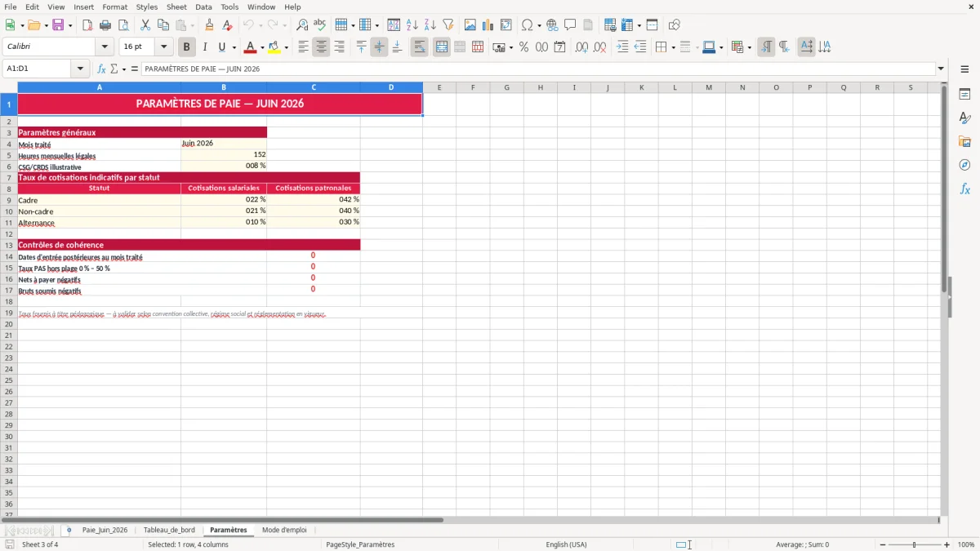Toggle italic formatting
980x551 pixels.
[x=204, y=47]
